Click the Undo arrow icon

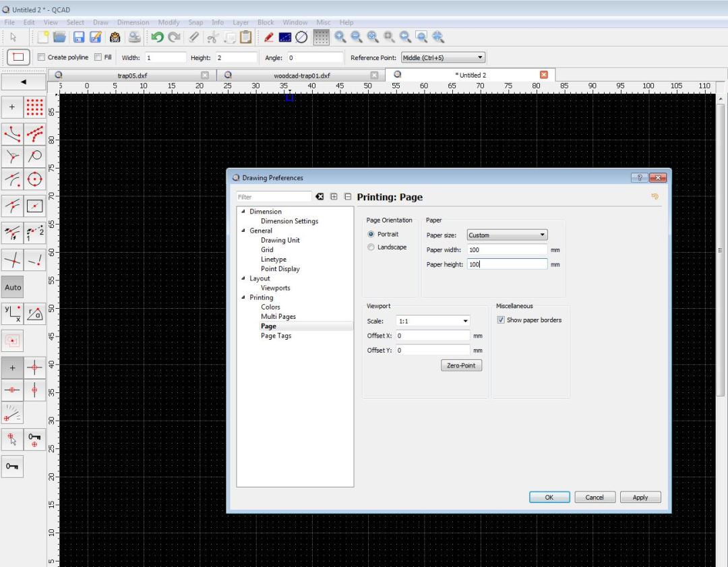[157, 37]
